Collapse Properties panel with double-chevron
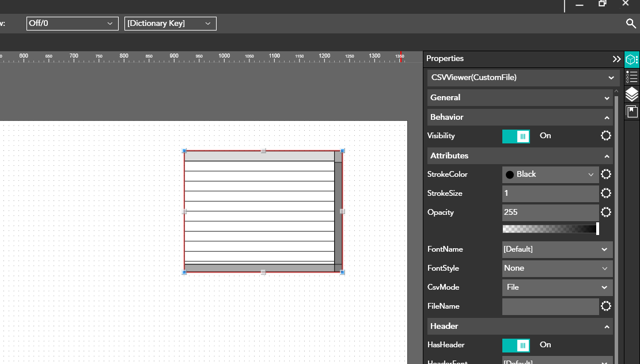 616,59
